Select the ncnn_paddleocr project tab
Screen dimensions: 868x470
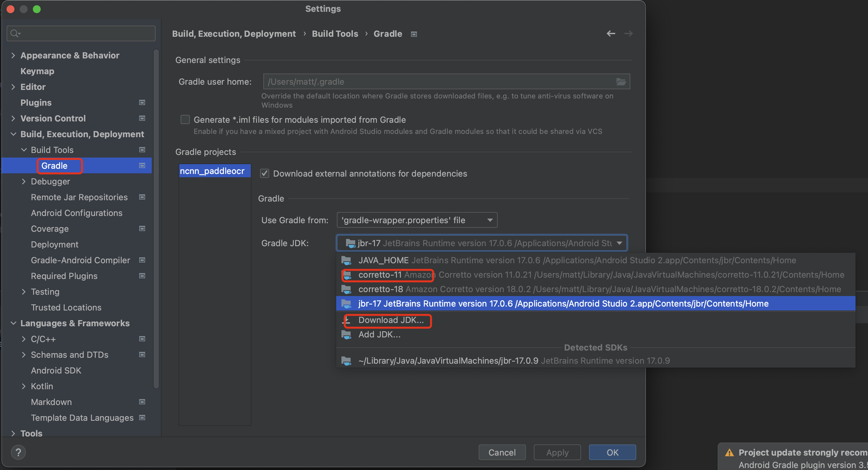click(x=213, y=171)
